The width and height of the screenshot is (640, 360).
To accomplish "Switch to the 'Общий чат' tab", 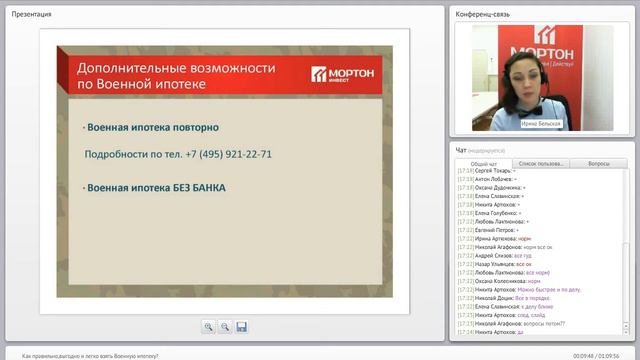I will [x=484, y=164].
